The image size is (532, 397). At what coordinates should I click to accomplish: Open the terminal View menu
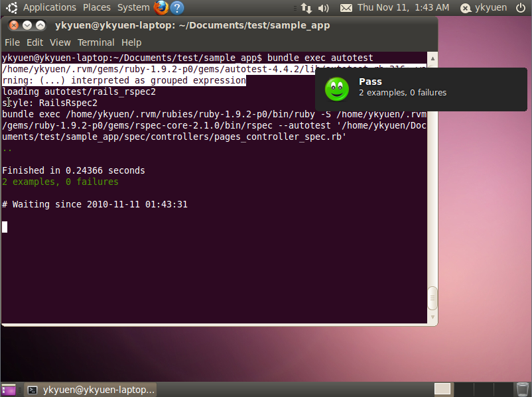coord(60,42)
